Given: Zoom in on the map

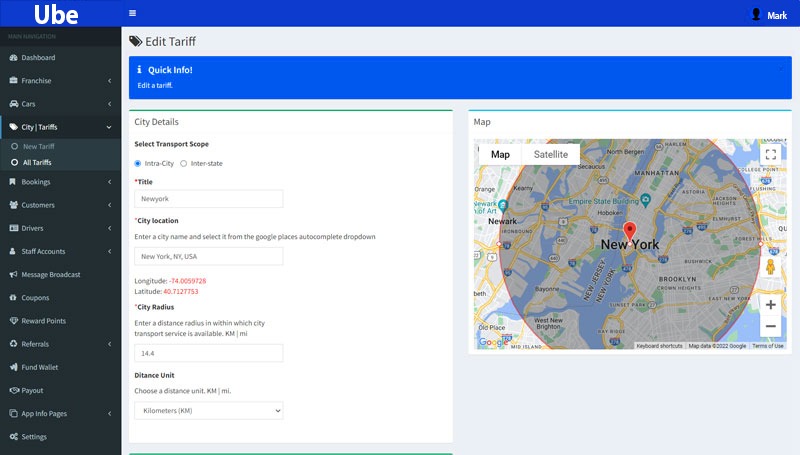Looking at the screenshot, I should [770, 304].
